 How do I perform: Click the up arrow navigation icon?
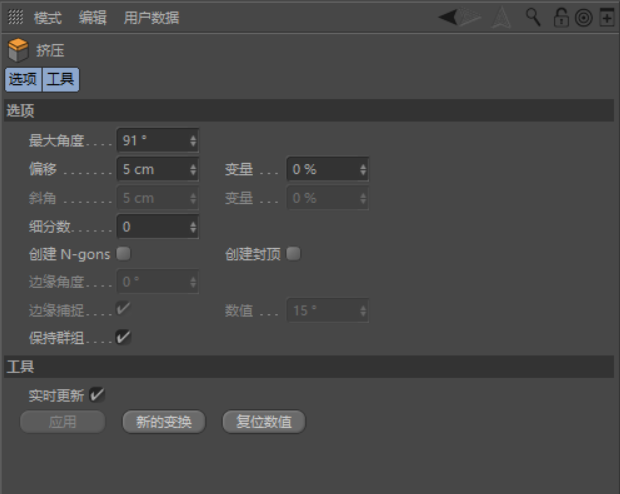[x=501, y=18]
